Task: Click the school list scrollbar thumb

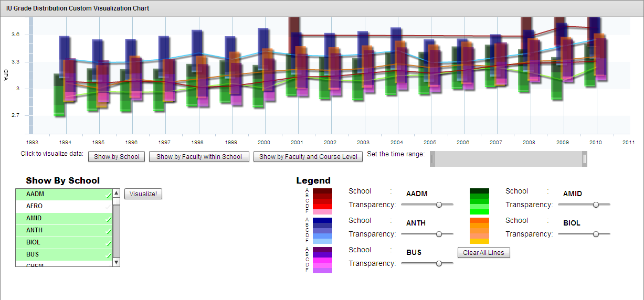Action: click(117, 201)
